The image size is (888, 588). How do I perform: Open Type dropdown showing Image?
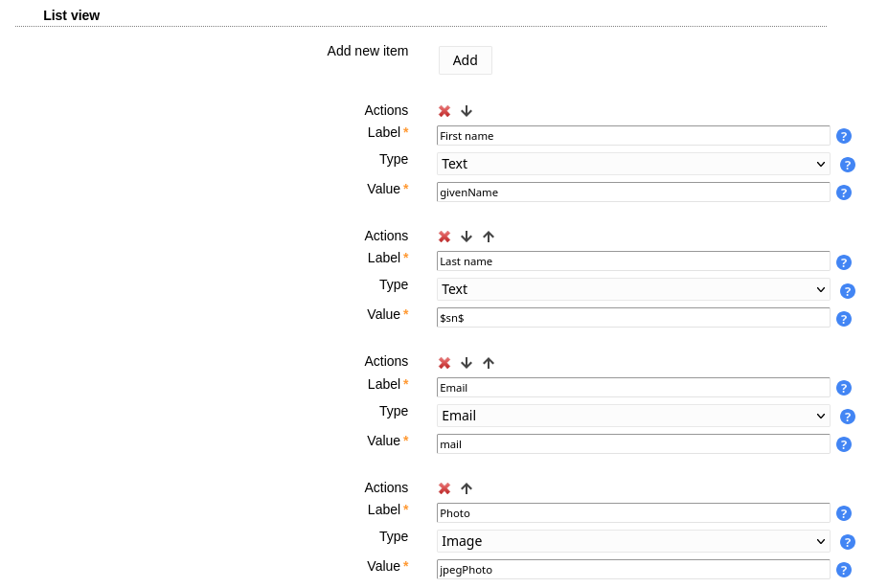coord(633,541)
